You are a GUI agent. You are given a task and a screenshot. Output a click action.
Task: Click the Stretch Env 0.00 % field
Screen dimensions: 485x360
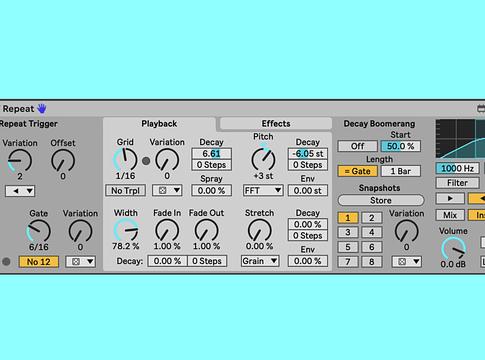[x=308, y=261]
